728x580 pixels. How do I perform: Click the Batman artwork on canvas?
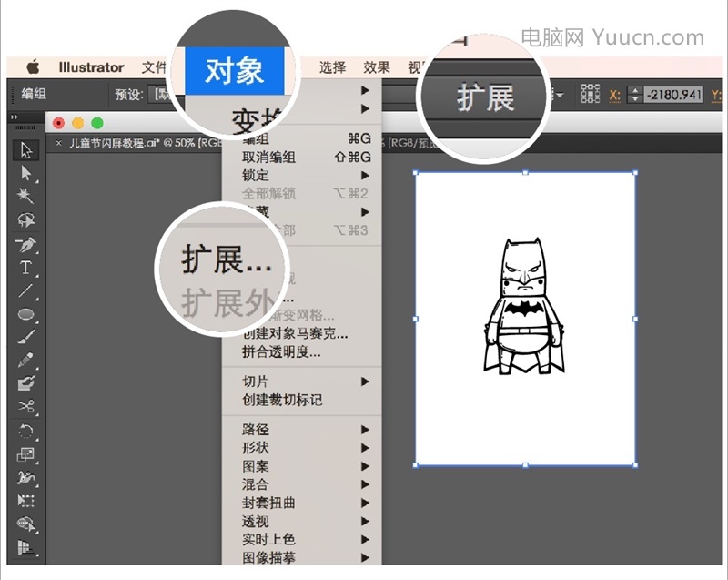click(524, 306)
